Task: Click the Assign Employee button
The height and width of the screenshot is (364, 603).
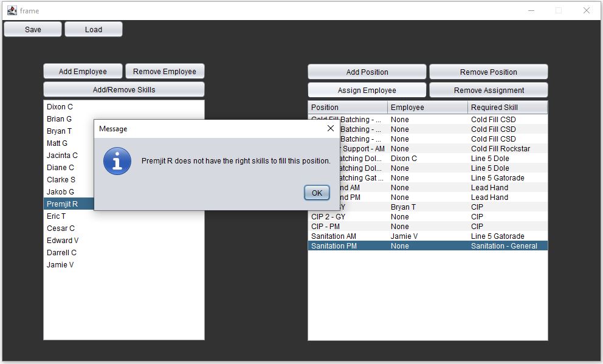Action: (367, 89)
